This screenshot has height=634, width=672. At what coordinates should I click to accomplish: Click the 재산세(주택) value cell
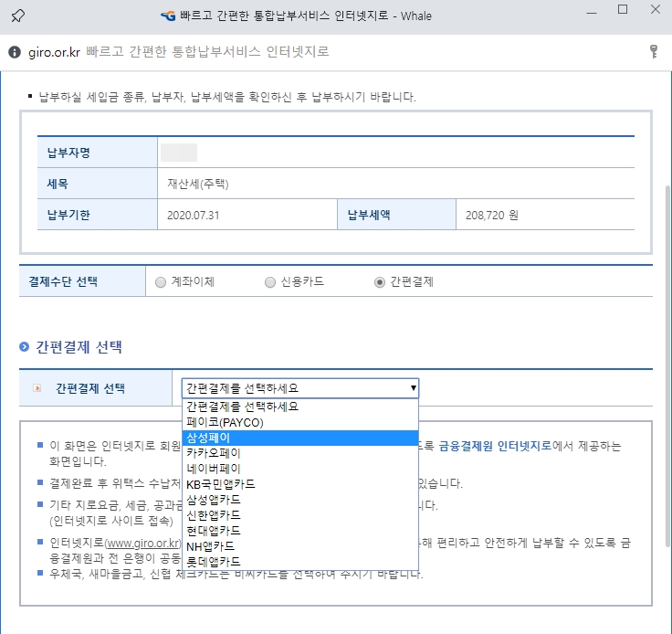(x=395, y=184)
